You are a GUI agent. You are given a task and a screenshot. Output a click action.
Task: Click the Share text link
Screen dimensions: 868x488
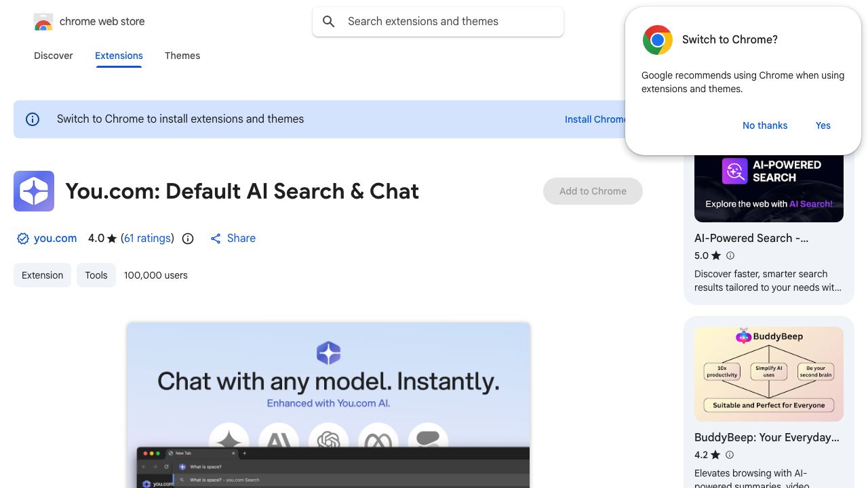pyautogui.click(x=241, y=239)
